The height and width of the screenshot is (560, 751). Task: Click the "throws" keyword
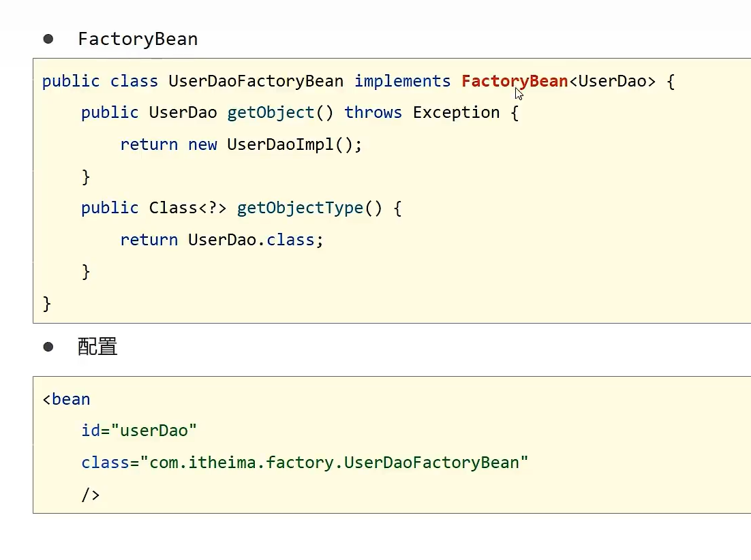[x=373, y=112]
